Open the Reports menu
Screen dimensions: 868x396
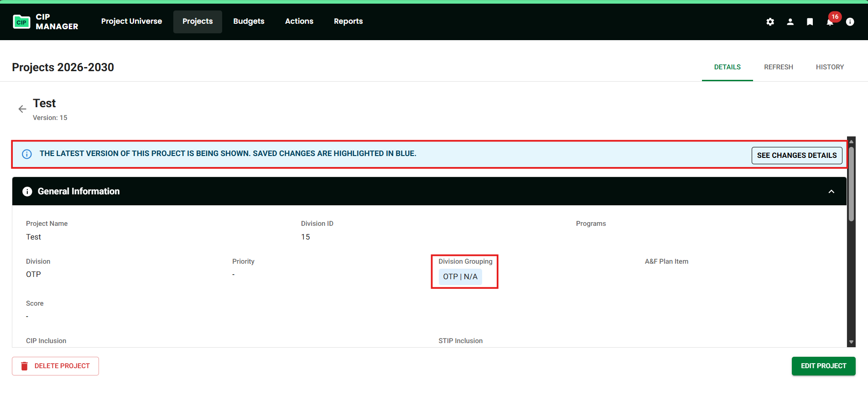pyautogui.click(x=348, y=21)
